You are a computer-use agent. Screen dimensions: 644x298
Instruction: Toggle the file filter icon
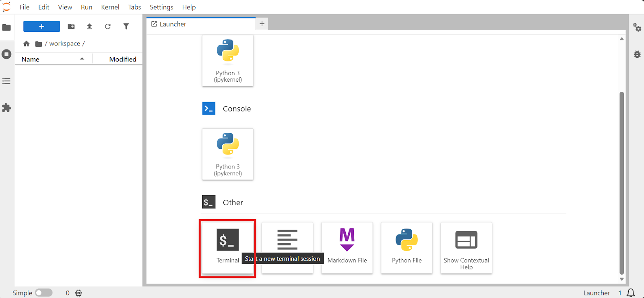click(126, 27)
